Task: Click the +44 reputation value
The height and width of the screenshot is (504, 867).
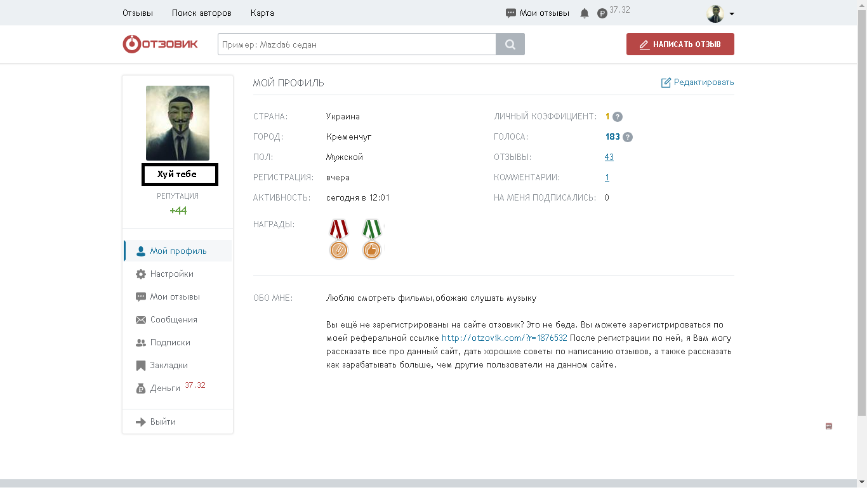Action: pos(178,211)
